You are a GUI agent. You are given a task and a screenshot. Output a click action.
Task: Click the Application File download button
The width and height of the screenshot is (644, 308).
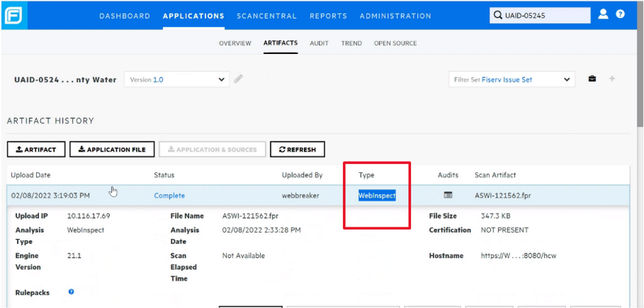tap(112, 150)
